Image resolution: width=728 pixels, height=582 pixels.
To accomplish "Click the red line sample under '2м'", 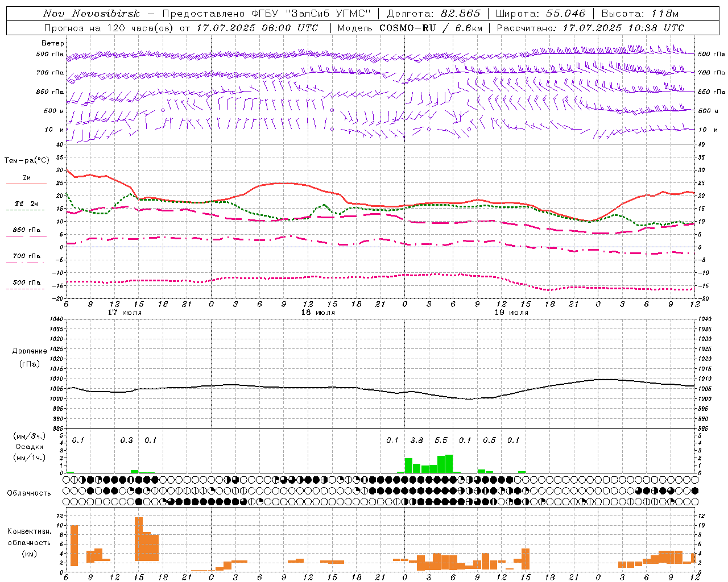I will (x=26, y=184).
